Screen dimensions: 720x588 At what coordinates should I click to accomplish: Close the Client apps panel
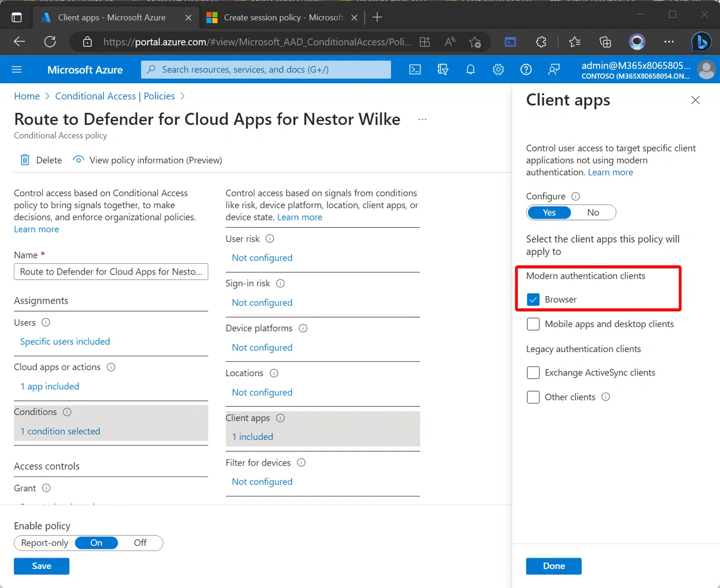point(695,100)
